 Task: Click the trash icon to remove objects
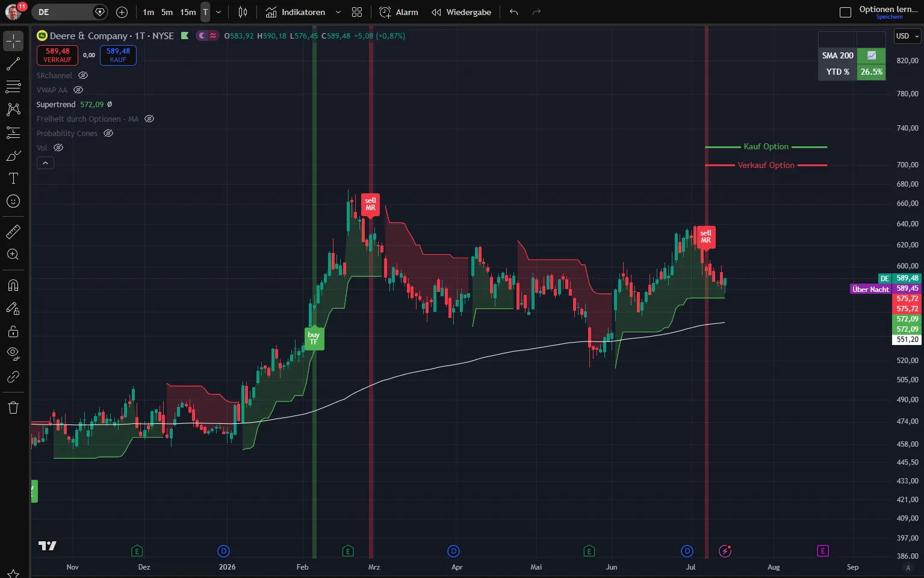pos(13,408)
